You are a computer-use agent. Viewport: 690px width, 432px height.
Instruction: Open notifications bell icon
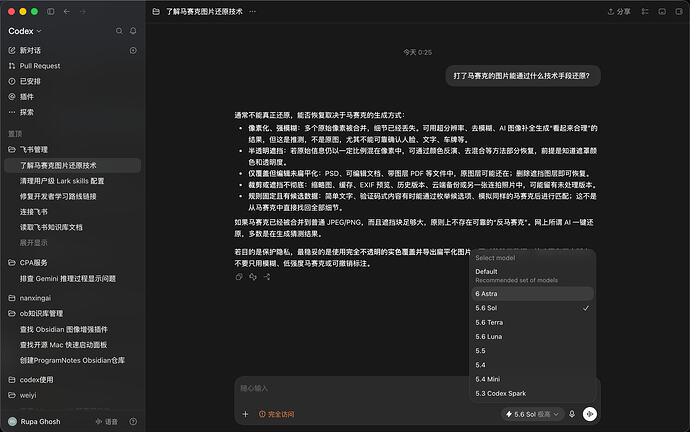point(133,31)
